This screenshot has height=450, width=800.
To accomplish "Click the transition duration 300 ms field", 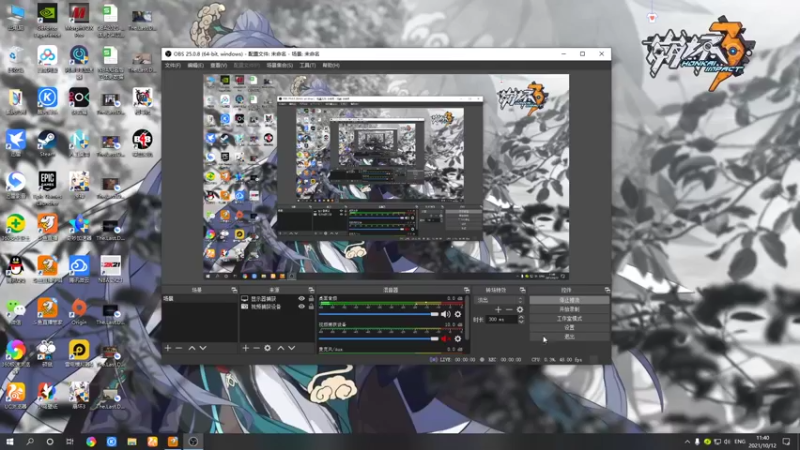I will [x=502, y=319].
